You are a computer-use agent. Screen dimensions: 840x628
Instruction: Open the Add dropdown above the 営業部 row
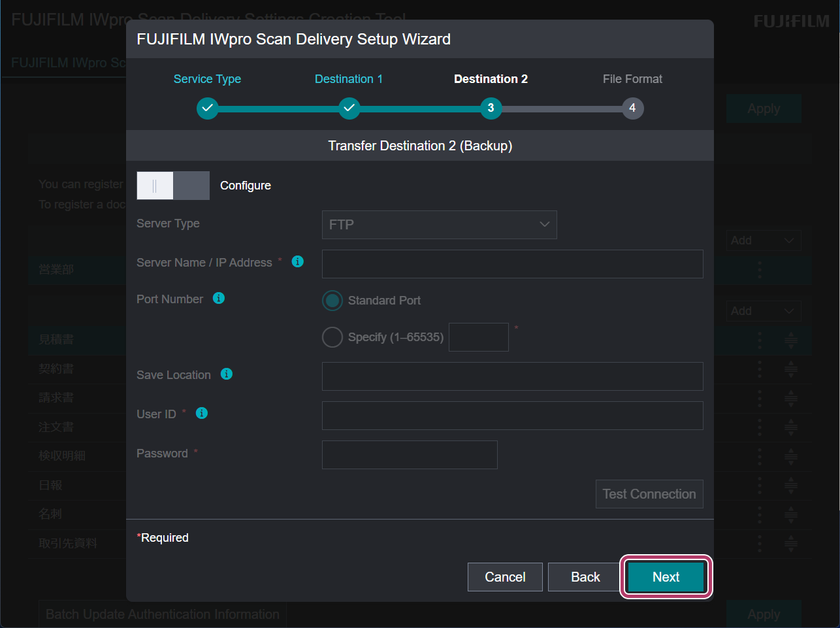pos(764,240)
